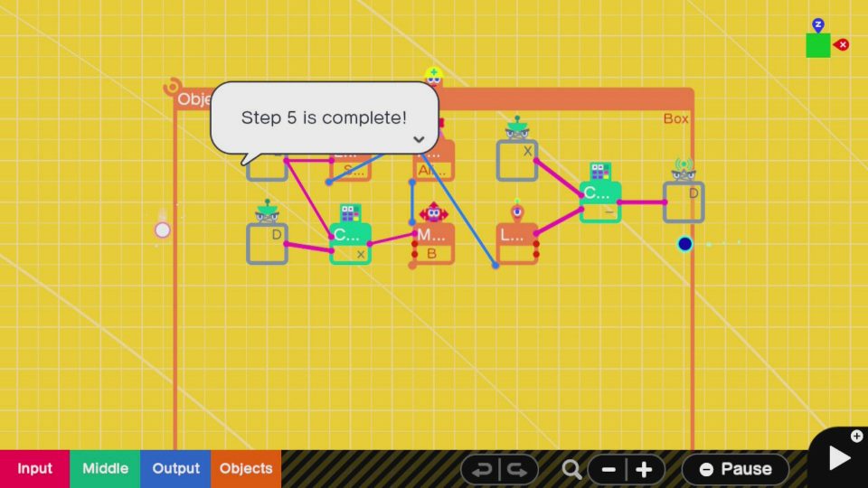Select the Calculator nodon with x operator
The height and width of the screenshot is (488, 868).
[351, 243]
